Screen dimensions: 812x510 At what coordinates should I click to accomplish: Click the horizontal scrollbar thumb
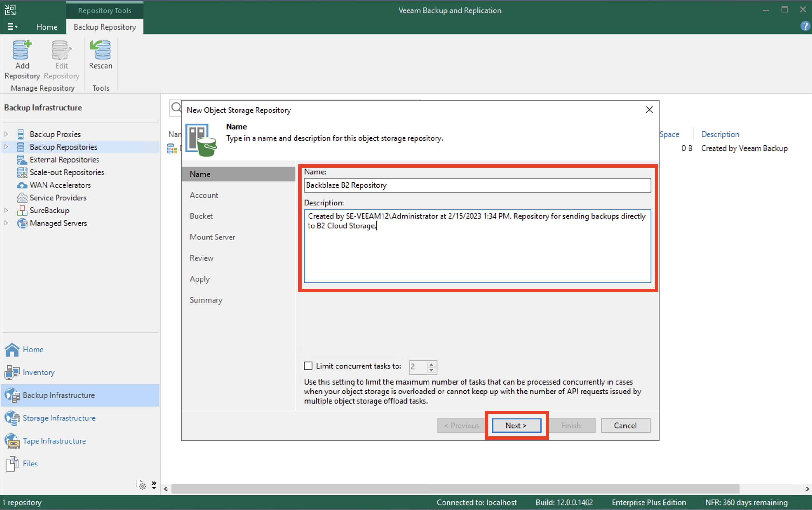(x=455, y=489)
